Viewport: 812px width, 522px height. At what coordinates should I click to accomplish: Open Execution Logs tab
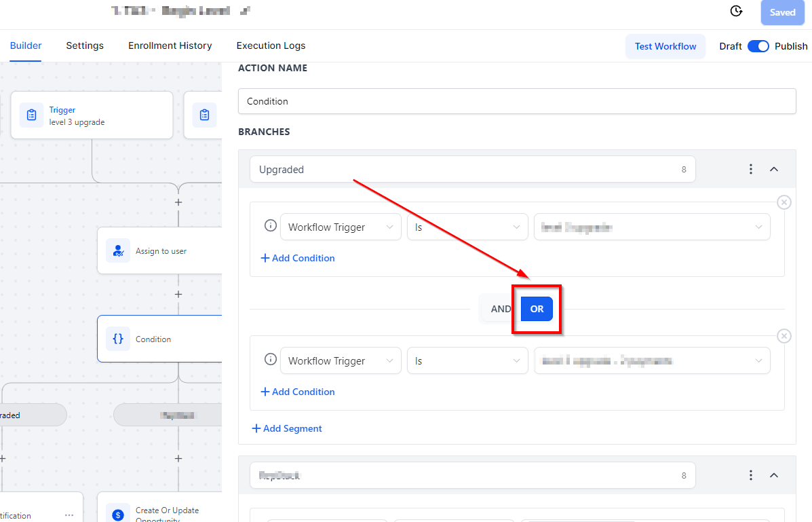pos(271,45)
